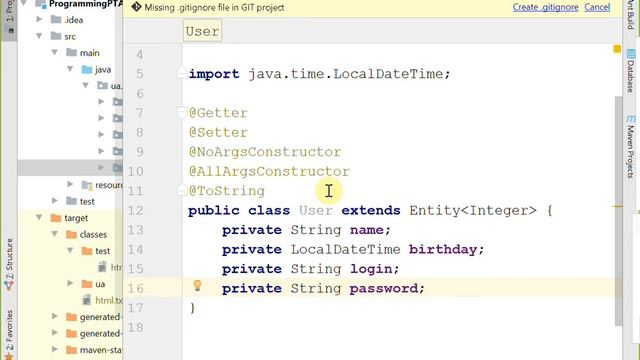Expand the .idea folder
Image resolution: width=640 pixels, height=360 pixels.
point(40,19)
